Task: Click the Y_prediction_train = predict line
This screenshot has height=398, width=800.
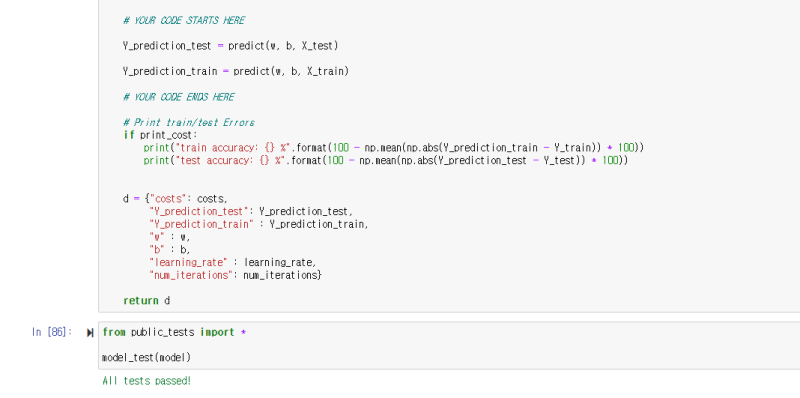Action: [x=236, y=71]
